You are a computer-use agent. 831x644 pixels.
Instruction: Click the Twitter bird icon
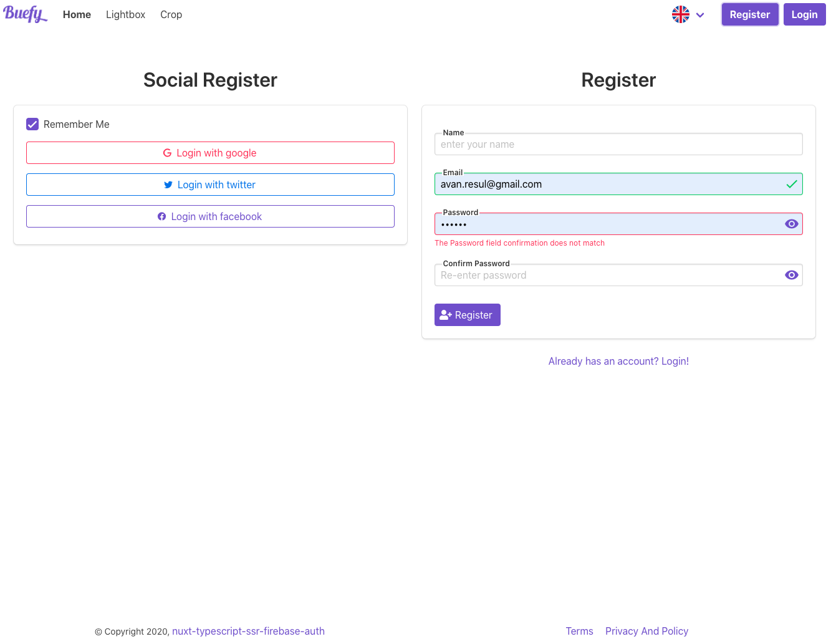pos(168,185)
